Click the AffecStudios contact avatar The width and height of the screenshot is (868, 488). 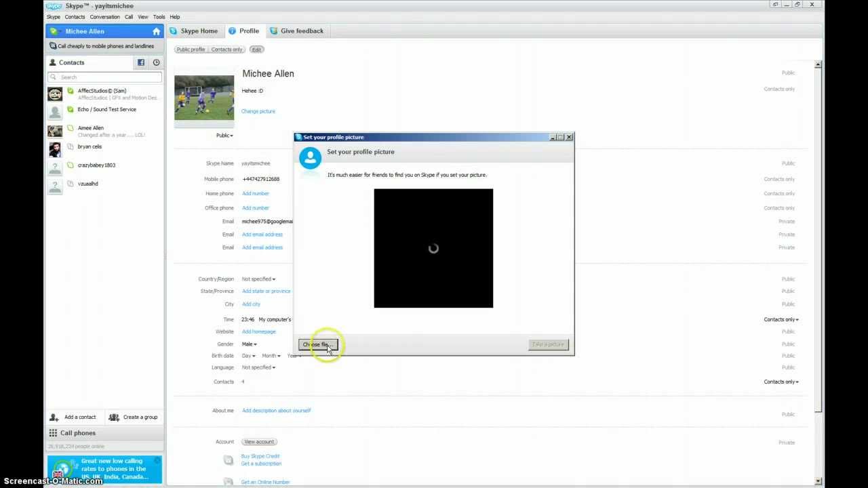pos(55,94)
